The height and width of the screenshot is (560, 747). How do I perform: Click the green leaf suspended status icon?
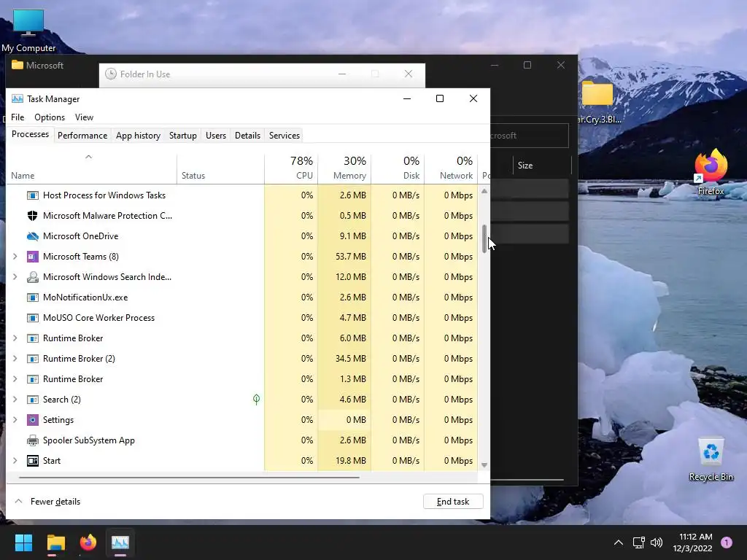pyautogui.click(x=256, y=400)
